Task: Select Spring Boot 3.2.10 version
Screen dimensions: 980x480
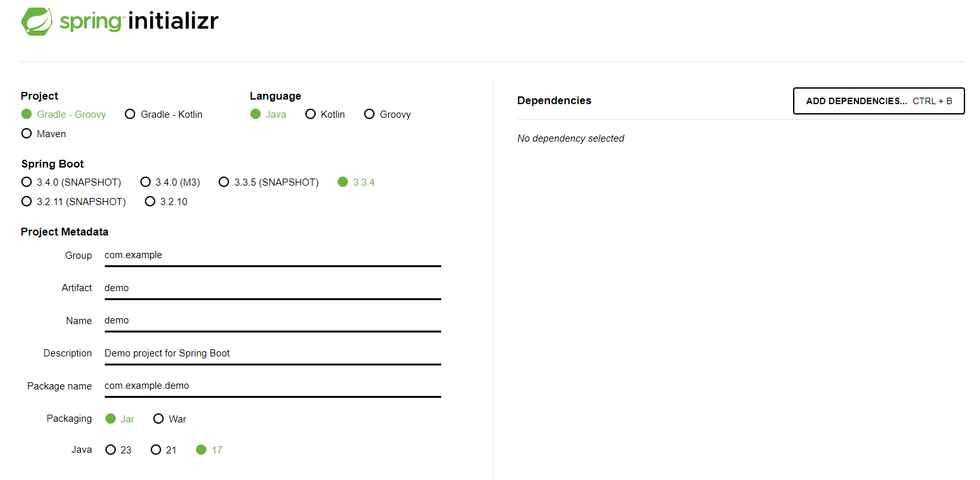Action: coord(166,202)
